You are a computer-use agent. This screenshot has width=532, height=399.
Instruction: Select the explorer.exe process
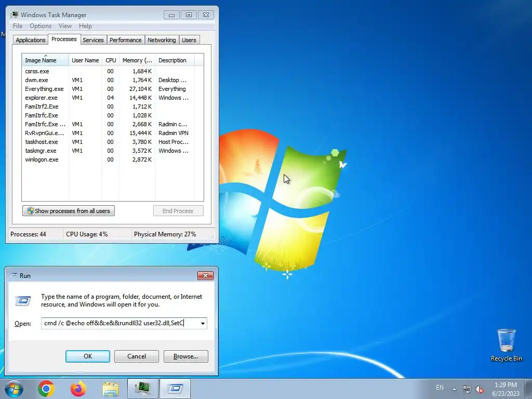[108, 98]
